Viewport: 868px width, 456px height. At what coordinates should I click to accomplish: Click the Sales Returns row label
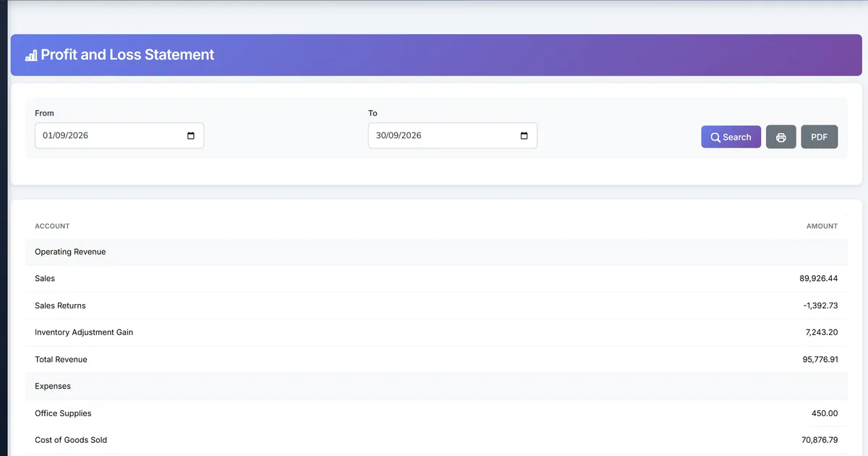[60, 305]
